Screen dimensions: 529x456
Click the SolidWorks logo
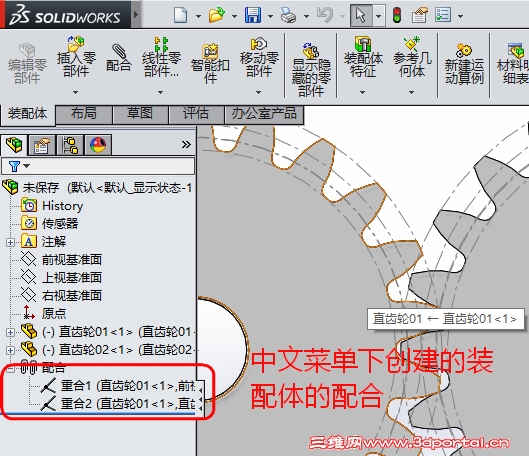coord(65,15)
